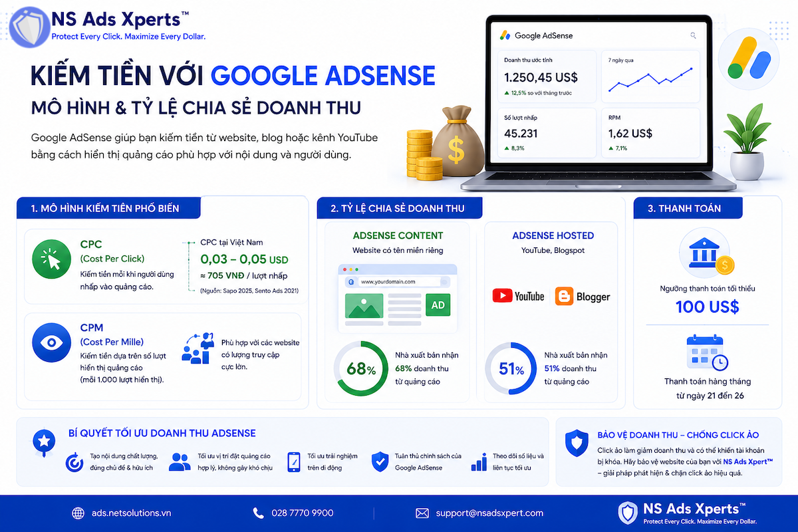Click the blue CPM eye icon
The image size is (798, 532).
tap(51, 342)
